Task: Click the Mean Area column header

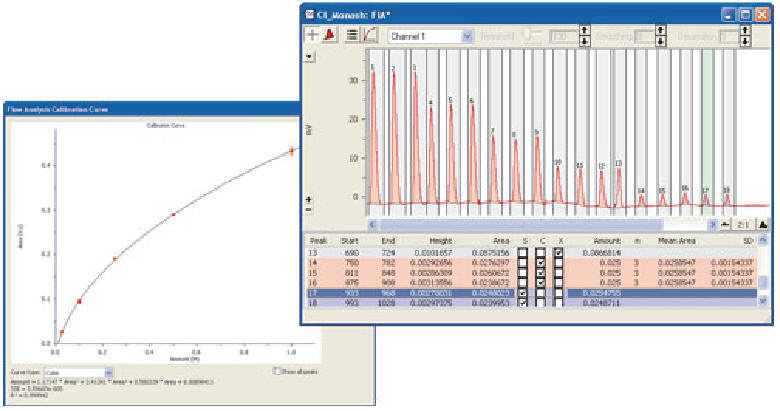Action: coord(677,241)
